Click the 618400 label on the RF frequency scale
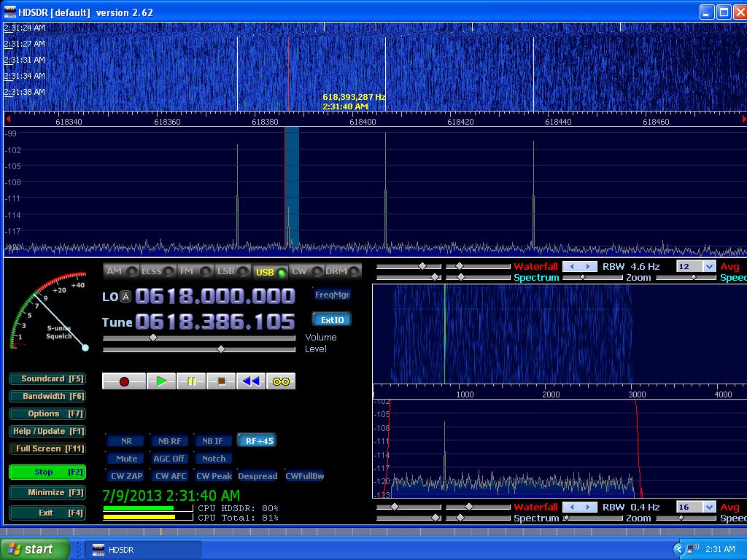Image resolution: width=747 pixels, height=560 pixels. (x=363, y=122)
